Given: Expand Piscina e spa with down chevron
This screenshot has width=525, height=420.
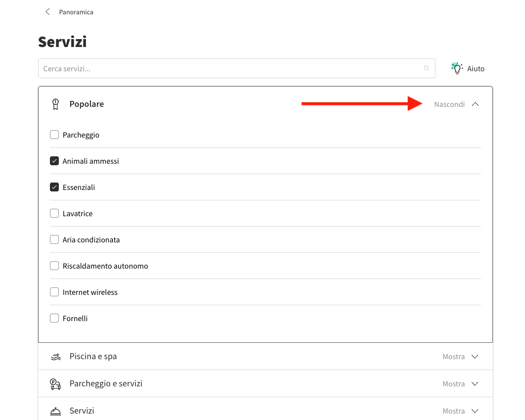Looking at the screenshot, I should [x=475, y=357].
